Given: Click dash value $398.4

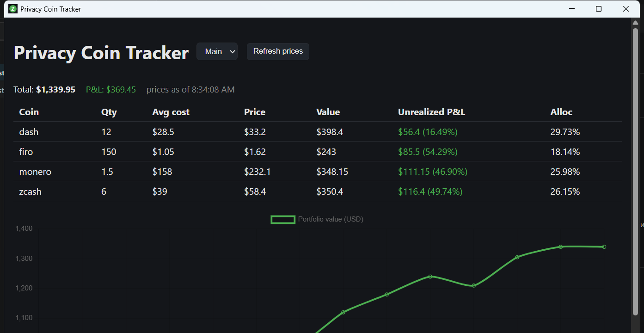Looking at the screenshot, I should tap(330, 132).
